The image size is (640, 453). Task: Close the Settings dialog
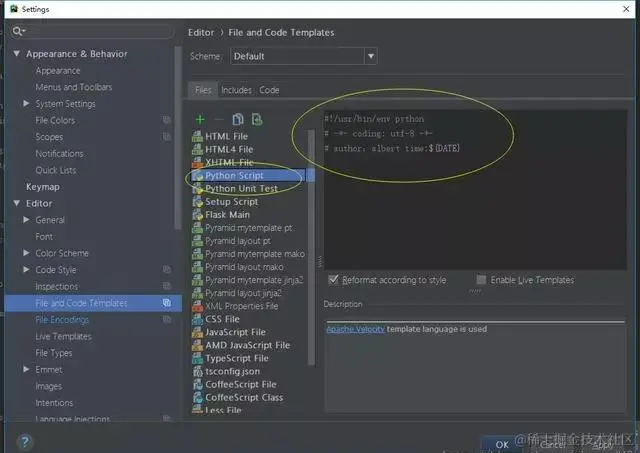[626, 9]
